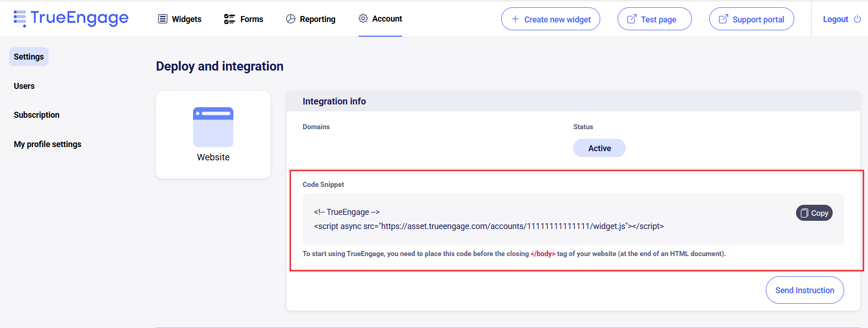Click the Logout power icon
This screenshot has width=868, height=328.
[857, 19]
